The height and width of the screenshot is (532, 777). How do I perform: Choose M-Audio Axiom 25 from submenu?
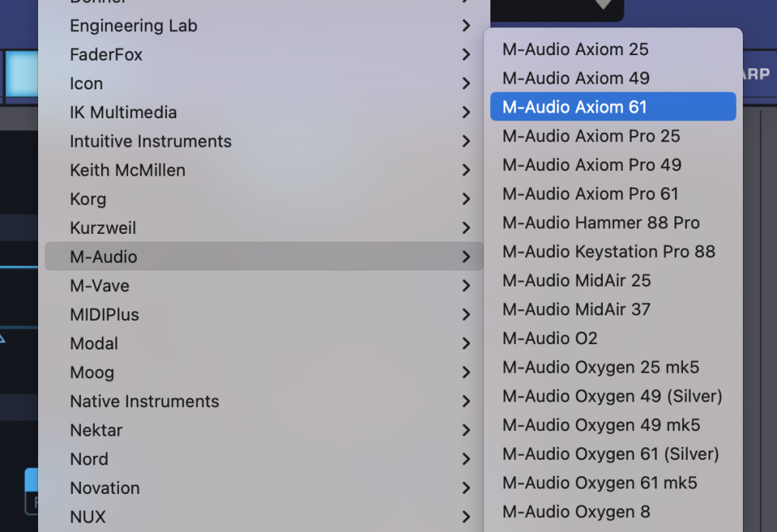click(x=575, y=50)
